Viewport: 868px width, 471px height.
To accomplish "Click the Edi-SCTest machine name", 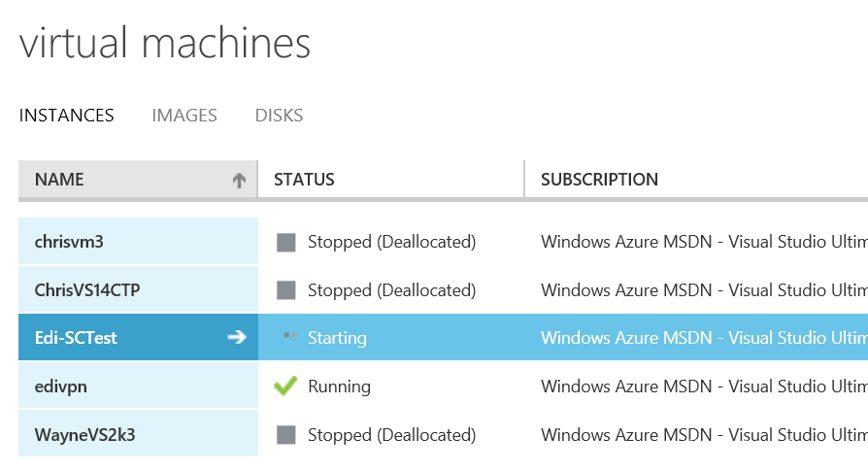I will coord(76,338).
